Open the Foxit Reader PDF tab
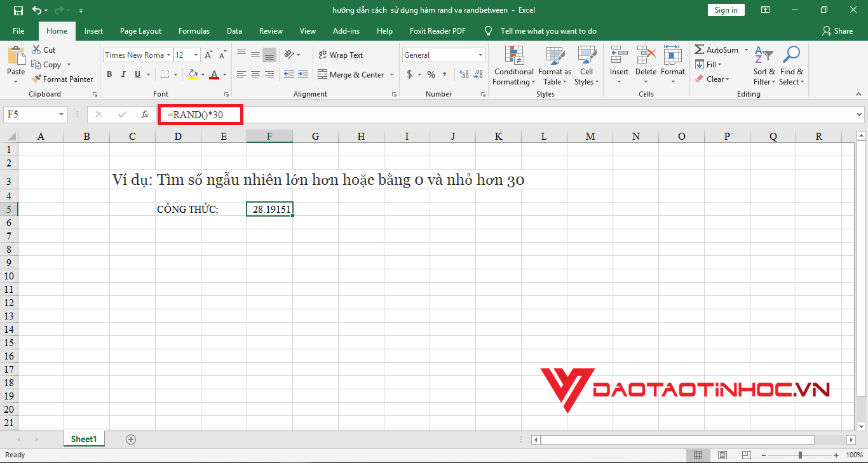The image size is (868, 463). click(x=437, y=30)
